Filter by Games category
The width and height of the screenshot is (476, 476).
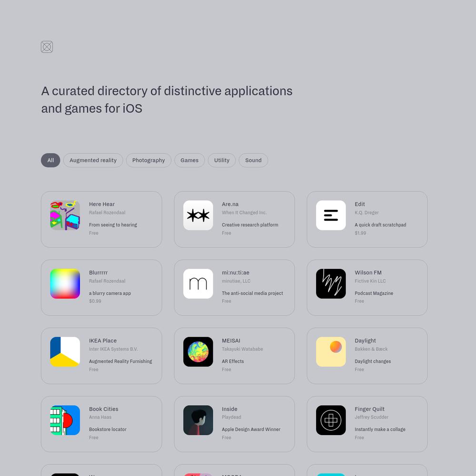pyautogui.click(x=189, y=160)
